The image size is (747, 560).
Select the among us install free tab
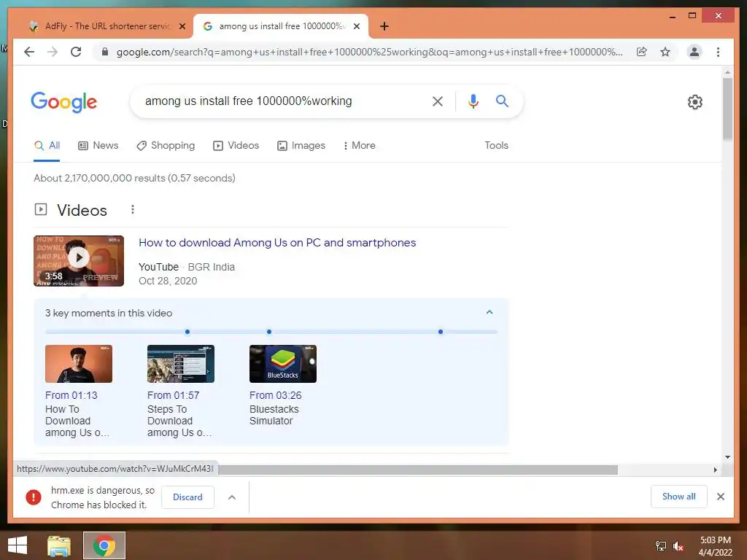281,26
